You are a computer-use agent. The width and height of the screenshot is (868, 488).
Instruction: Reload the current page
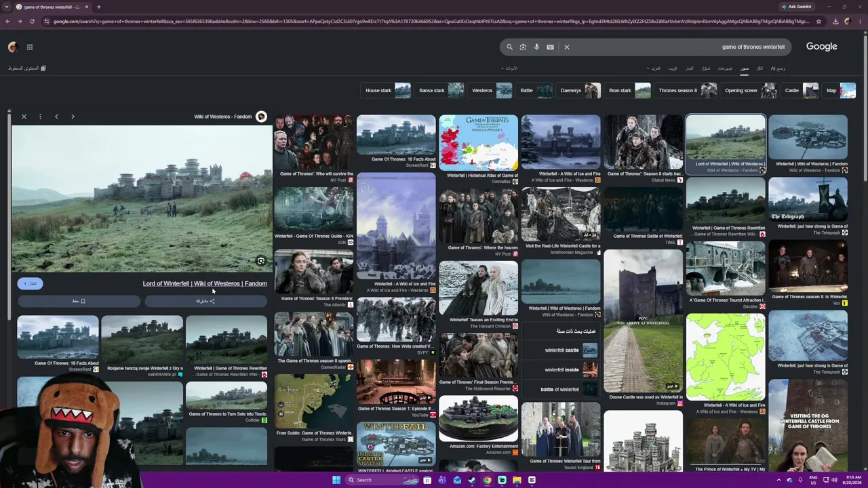coord(33,22)
